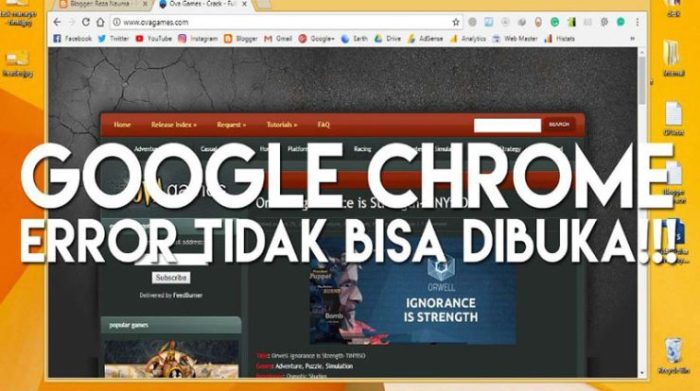Expand the Tutorials menu

[x=282, y=125]
